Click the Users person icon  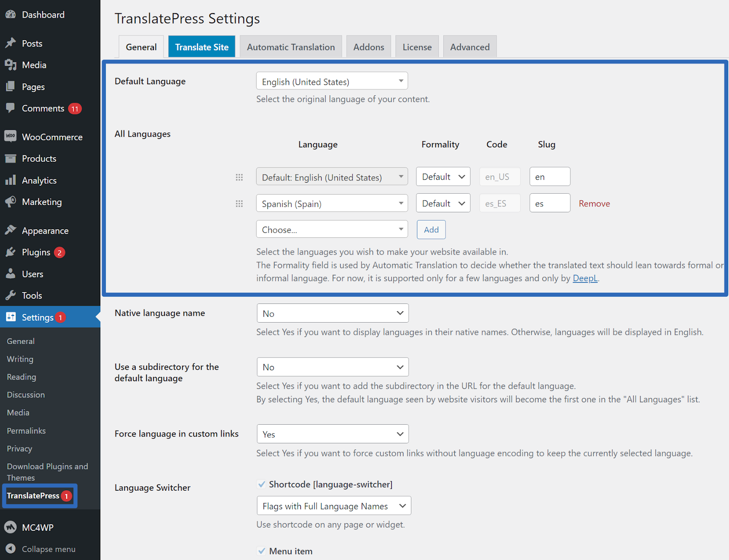coord(10,274)
